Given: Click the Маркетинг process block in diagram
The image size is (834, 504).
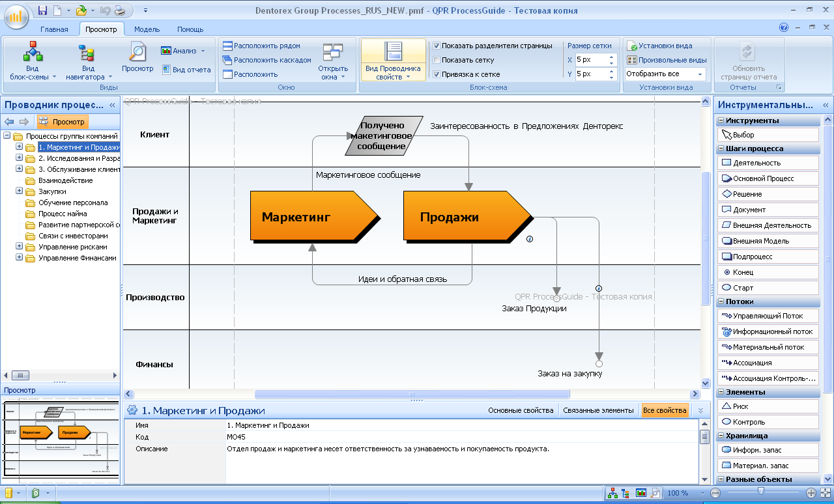Looking at the screenshot, I should 314,217.
